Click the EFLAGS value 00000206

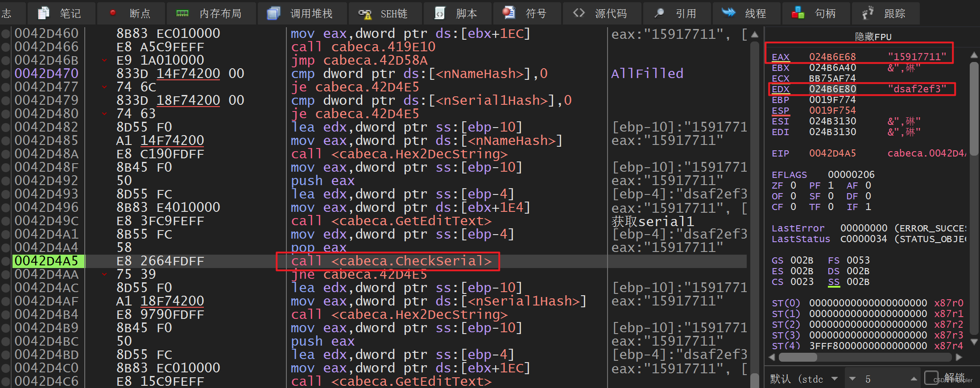tap(851, 175)
